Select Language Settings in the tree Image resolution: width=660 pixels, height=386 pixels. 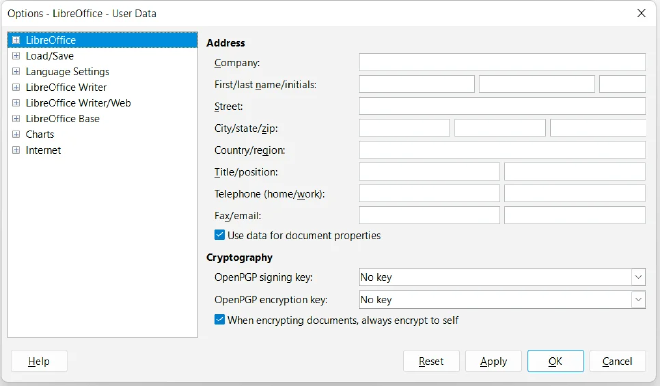(x=67, y=72)
